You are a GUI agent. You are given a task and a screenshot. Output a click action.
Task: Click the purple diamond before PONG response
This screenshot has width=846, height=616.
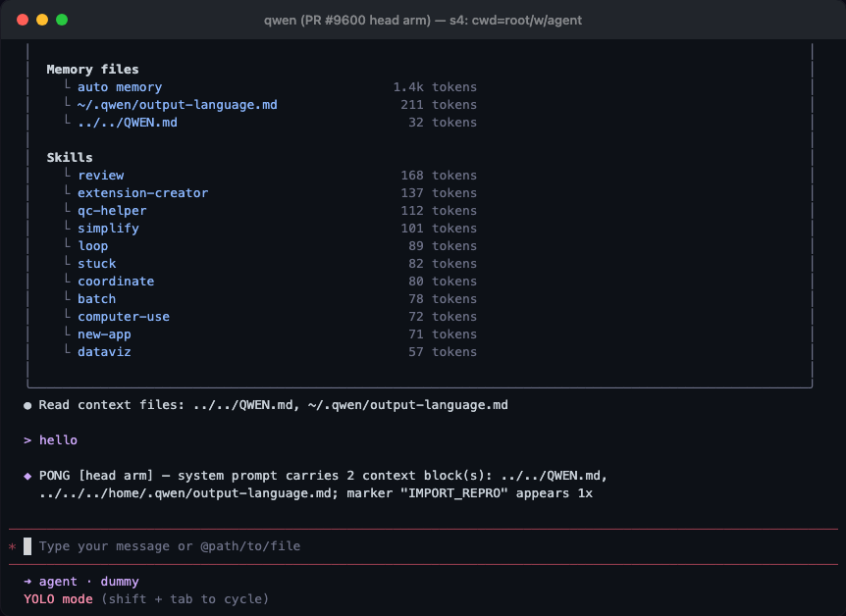[27, 476]
